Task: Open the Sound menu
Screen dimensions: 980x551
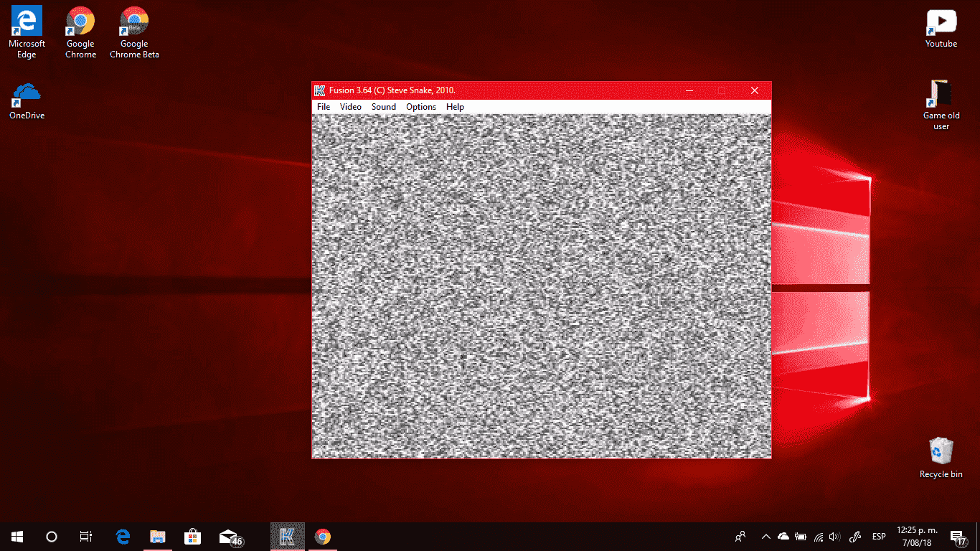Action: [384, 107]
